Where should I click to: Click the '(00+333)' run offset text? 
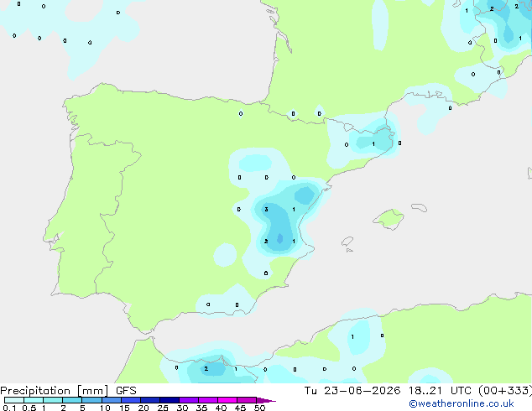505,391
